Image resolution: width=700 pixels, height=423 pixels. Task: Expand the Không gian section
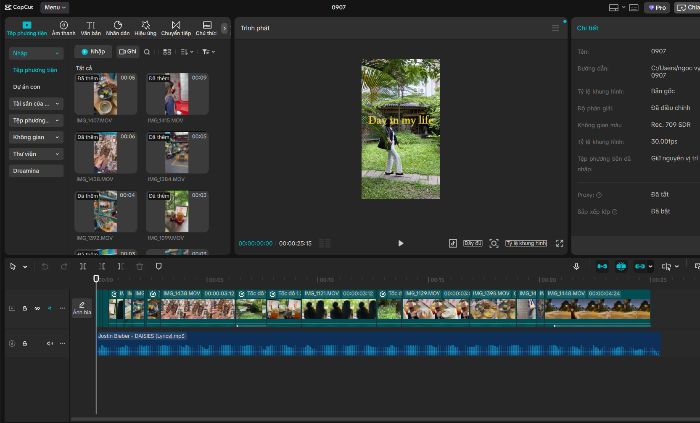(36, 137)
